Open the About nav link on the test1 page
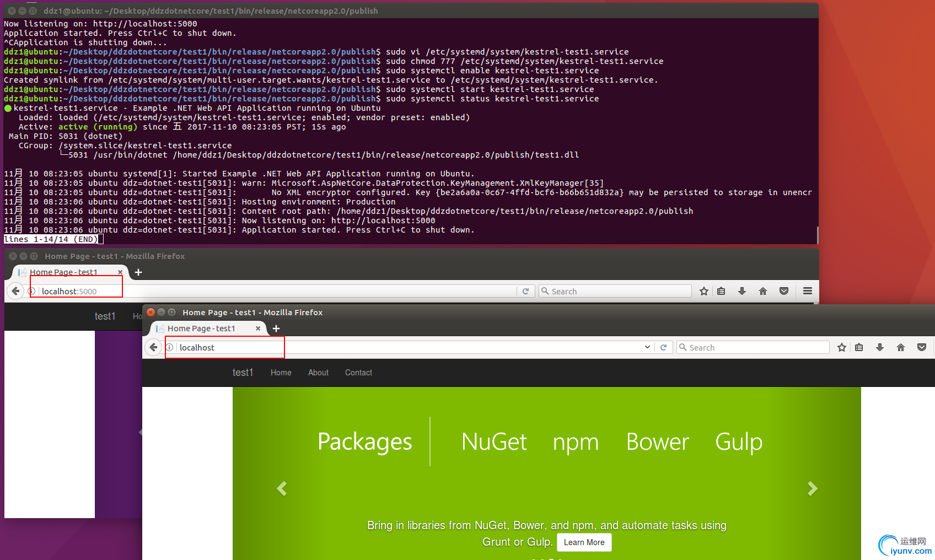 (318, 373)
